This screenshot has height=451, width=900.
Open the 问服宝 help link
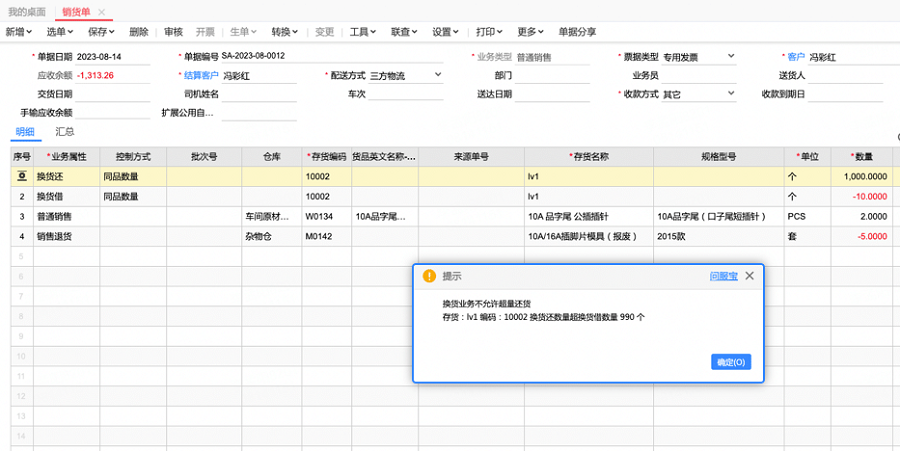723,275
